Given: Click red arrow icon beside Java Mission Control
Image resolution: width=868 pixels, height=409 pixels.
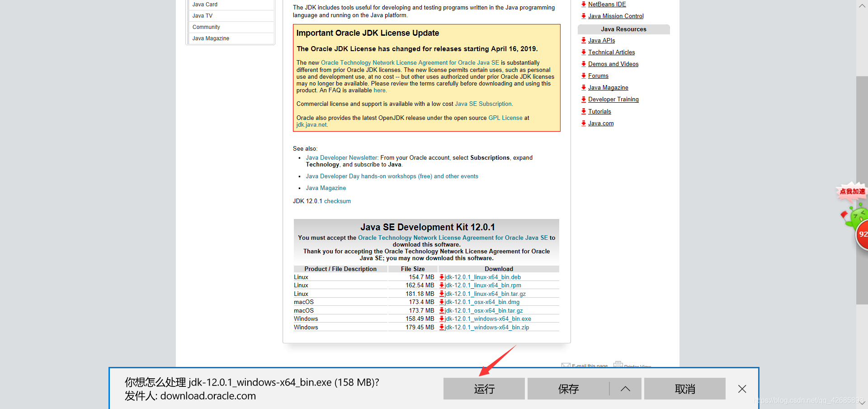Looking at the screenshot, I should (x=584, y=16).
